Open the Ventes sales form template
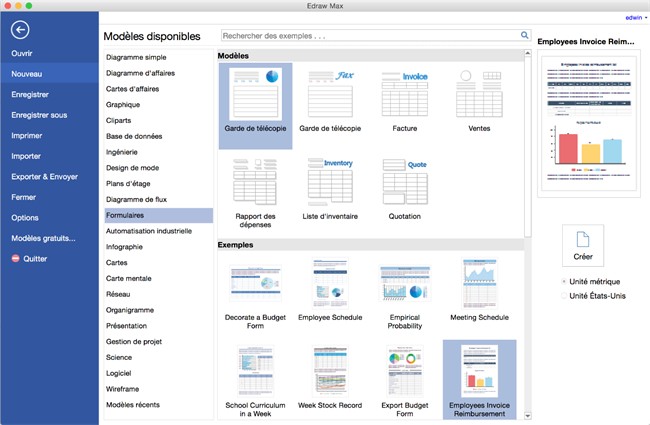Viewport: 650px width, 425px height. click(x=478, y=94)
